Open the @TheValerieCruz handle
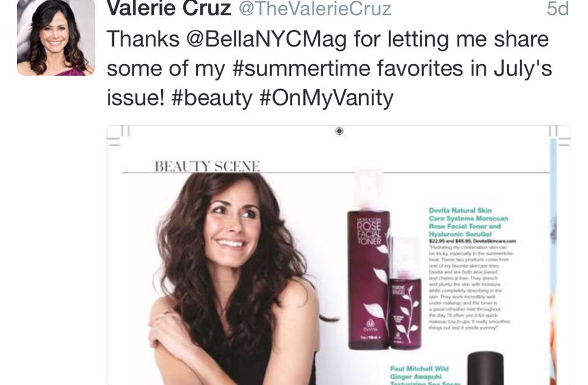Viewport: 588px width, 385px height. pos(315,9)
